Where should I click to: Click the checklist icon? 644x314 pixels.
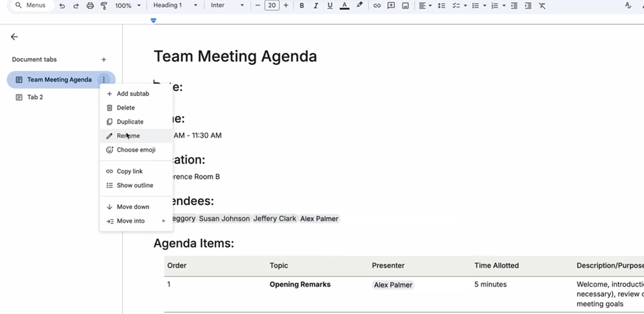456,6
